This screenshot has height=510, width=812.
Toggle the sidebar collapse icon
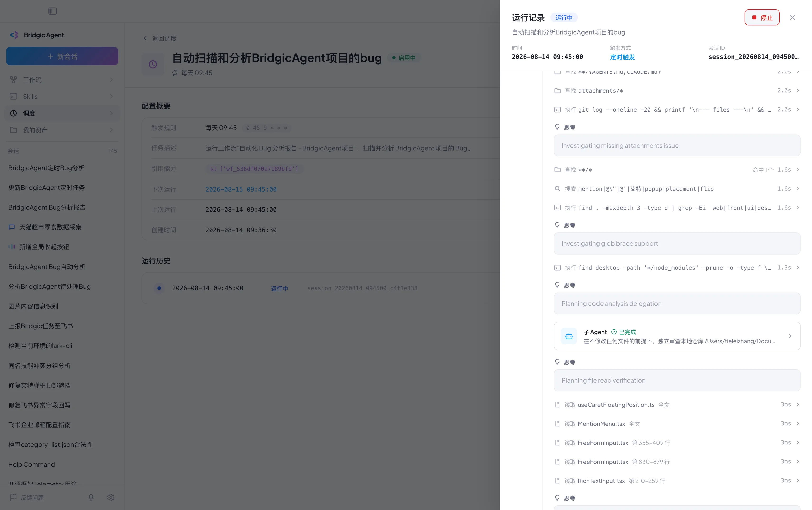[52, 11]
